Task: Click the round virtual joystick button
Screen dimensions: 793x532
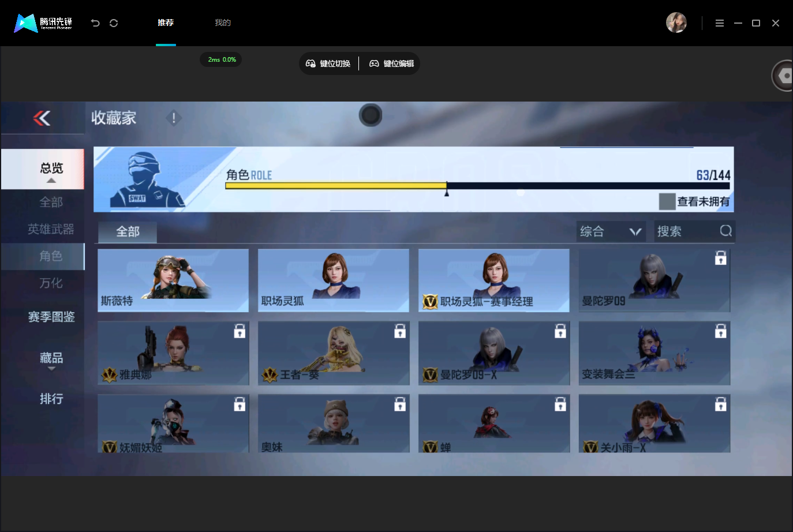Action: (x=371, y=115)
